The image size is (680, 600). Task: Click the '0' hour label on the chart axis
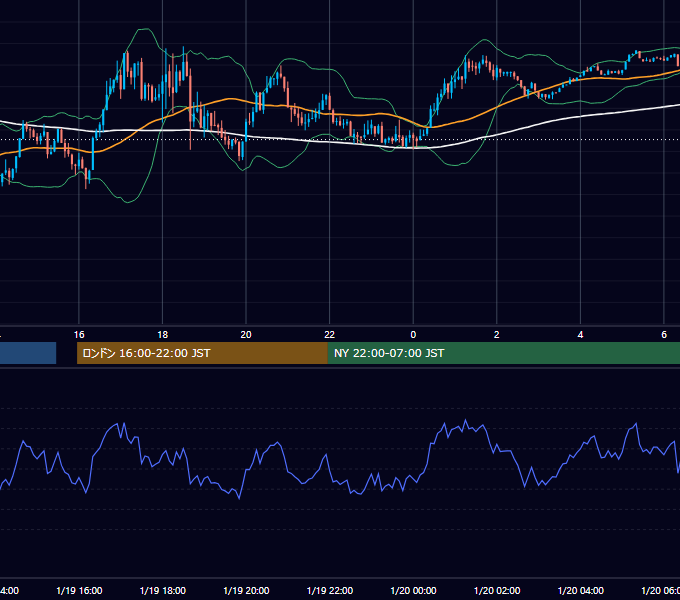[x=413, y=335]
